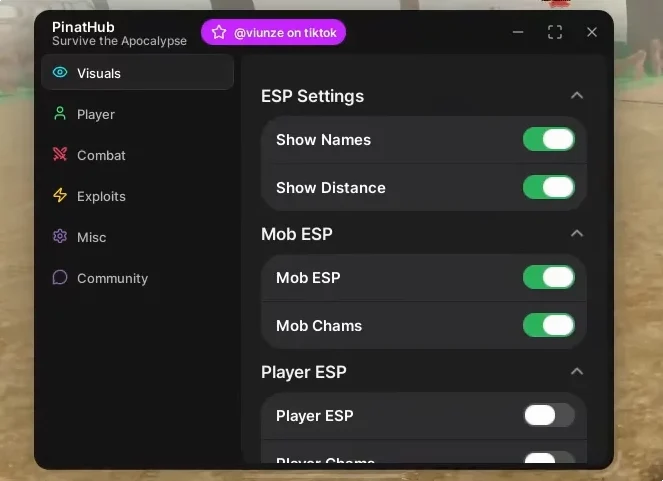663x481 pixels.
Task: Open the @viunze on tiktok badge
Action: 273,32
